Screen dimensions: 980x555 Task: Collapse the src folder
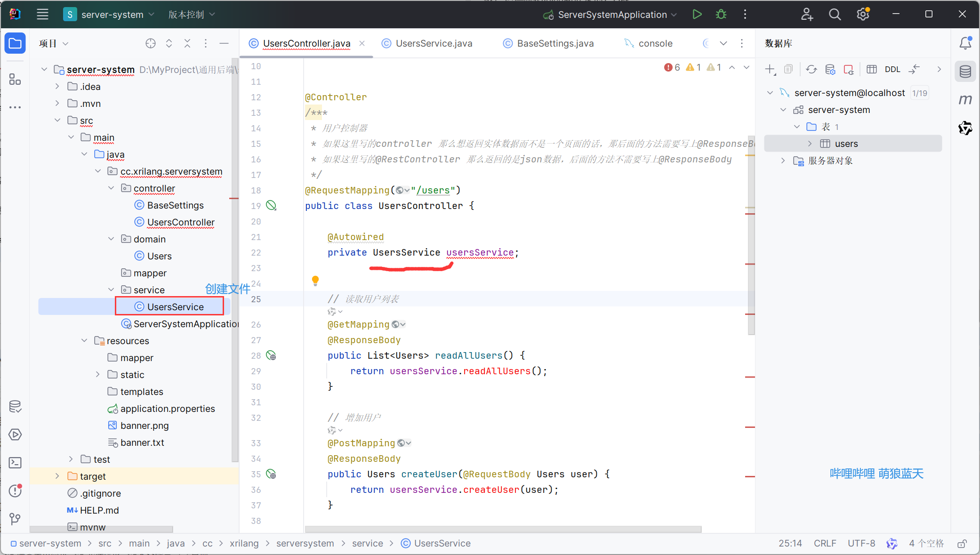point(57,121)
